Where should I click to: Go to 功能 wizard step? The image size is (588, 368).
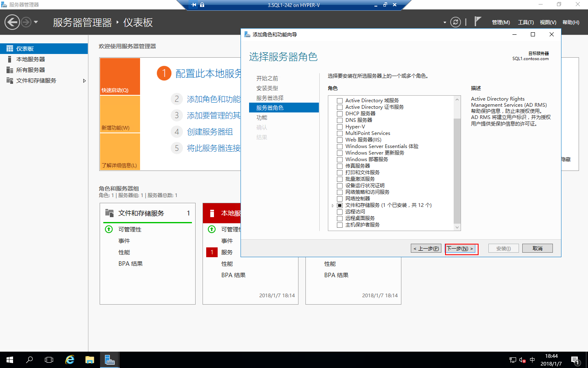click(262, 117)
